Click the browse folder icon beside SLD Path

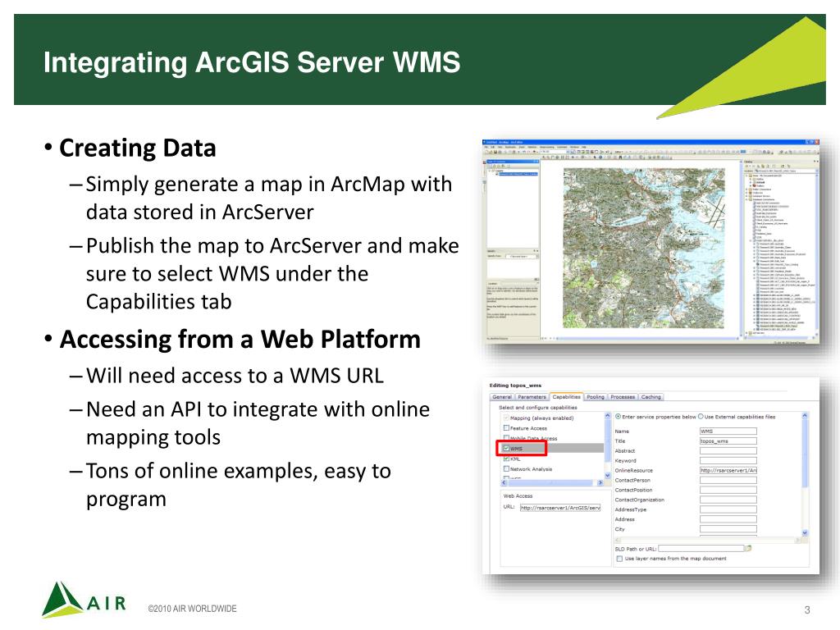tap(748, 549)
